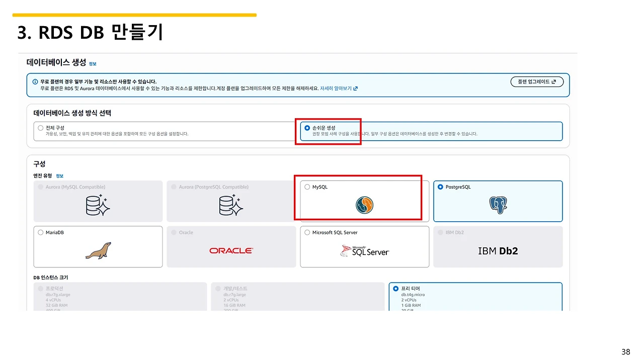
Task: Select the 프로덕션 instance size radio
Action: (41, 289)
